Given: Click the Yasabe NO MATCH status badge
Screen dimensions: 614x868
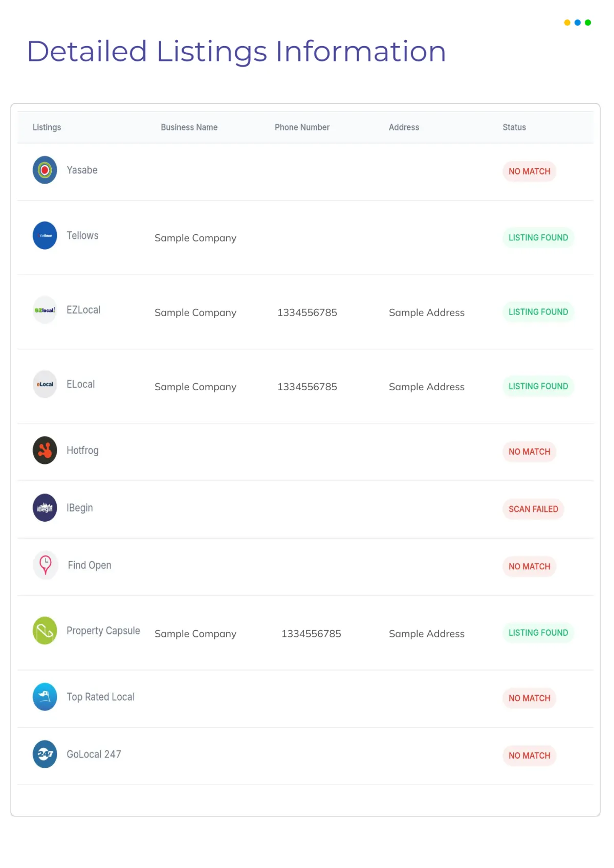Looking at the screenshot, I should [530, 171].
